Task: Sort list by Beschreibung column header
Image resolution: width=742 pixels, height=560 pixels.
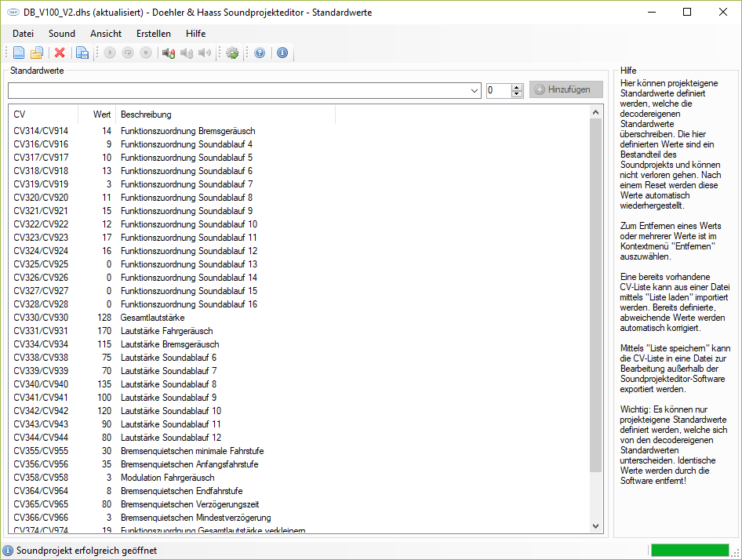Action: click(226, 115)
